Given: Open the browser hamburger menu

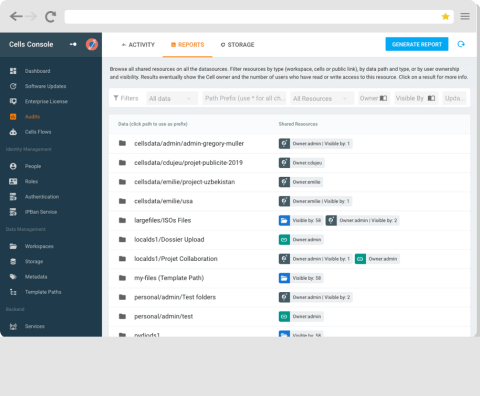Looking at the screenshot, I should click(x=465, y=16).
